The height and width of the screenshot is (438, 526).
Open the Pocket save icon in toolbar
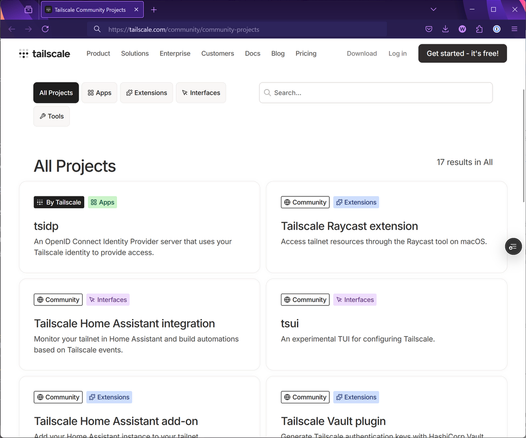(428, 29)
